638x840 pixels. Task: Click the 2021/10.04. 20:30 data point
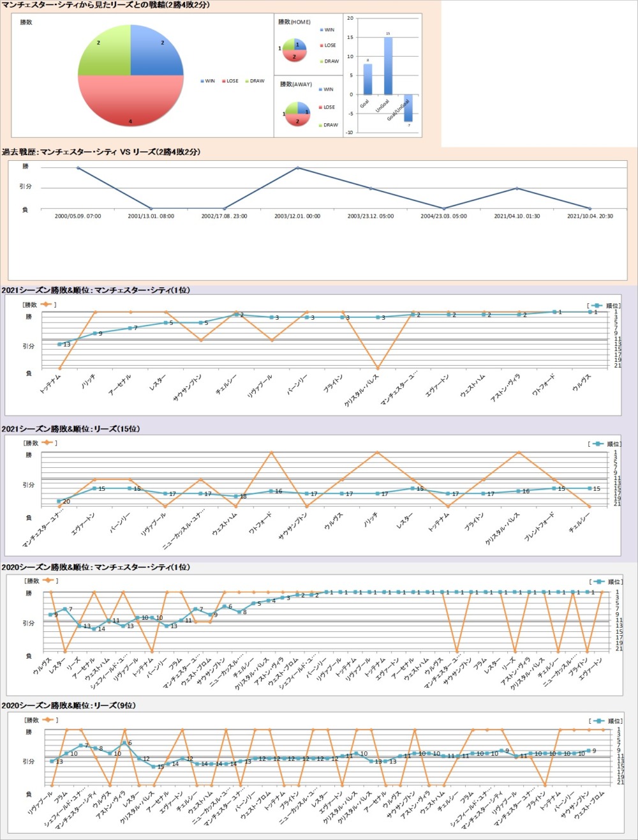point(590,209)
